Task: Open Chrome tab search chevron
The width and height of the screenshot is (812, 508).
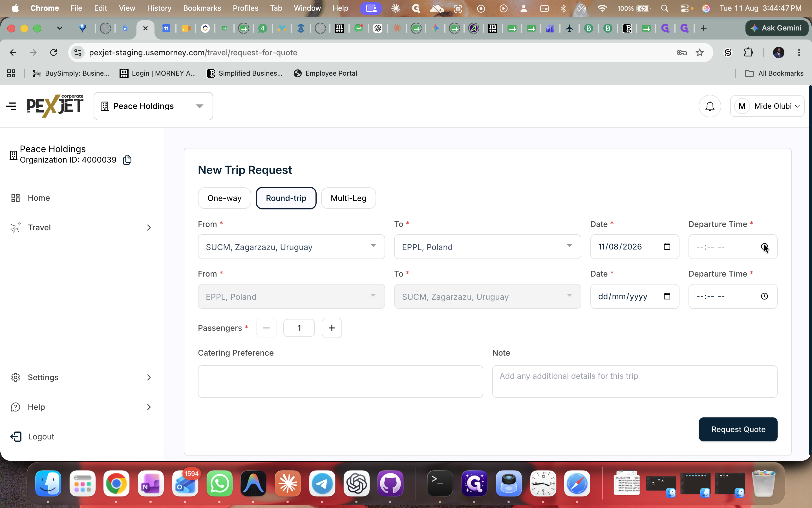Action: click(x=60, y=28)
